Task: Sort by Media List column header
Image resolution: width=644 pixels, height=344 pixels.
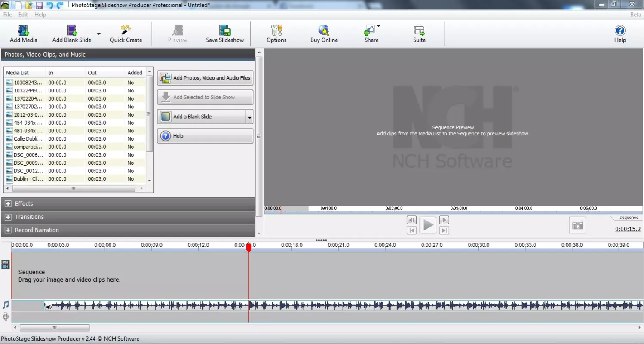Action: click(x=25, y=73)
